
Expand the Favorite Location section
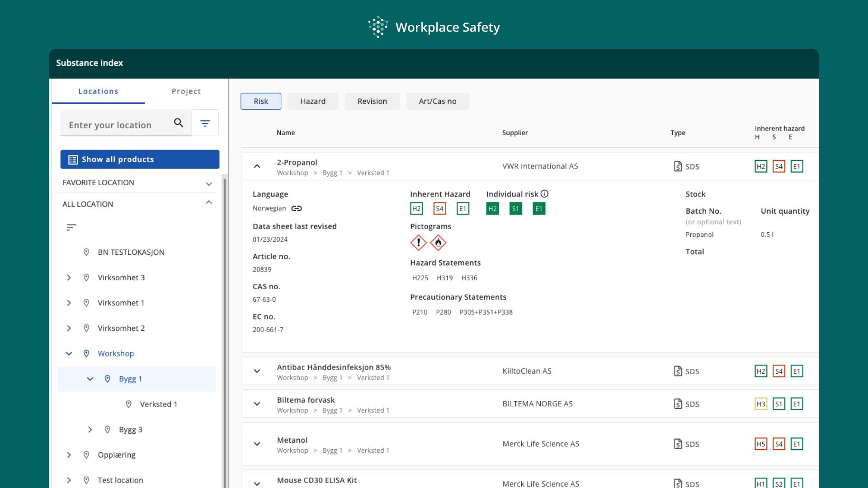click(208, 183)
